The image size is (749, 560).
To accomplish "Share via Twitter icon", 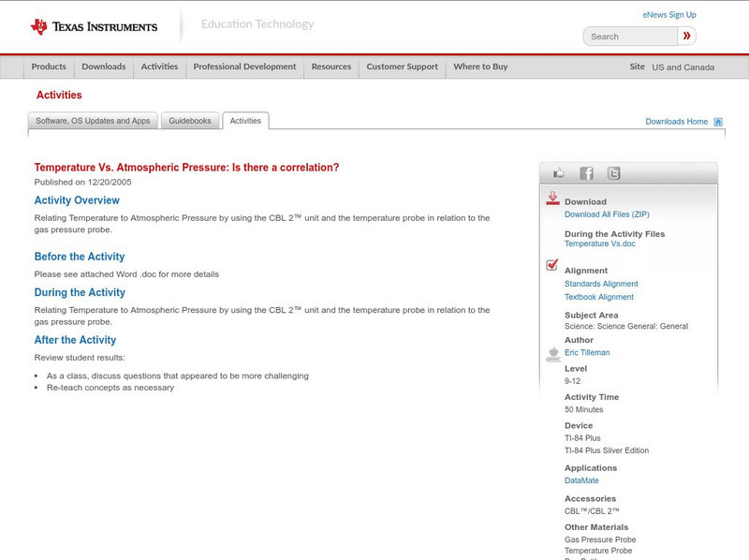I will click(613, 173).
